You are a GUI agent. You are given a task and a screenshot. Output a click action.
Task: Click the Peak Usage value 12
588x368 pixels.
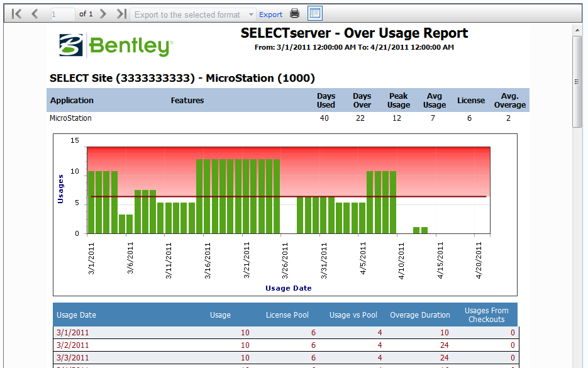pos(396,118)
